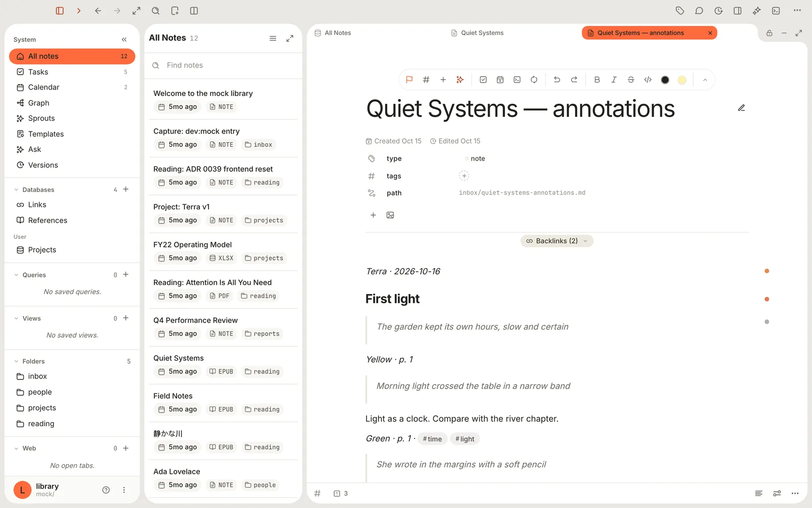Open the Ada Lovelace note
The image size is (812, 508).
(223, 479)
